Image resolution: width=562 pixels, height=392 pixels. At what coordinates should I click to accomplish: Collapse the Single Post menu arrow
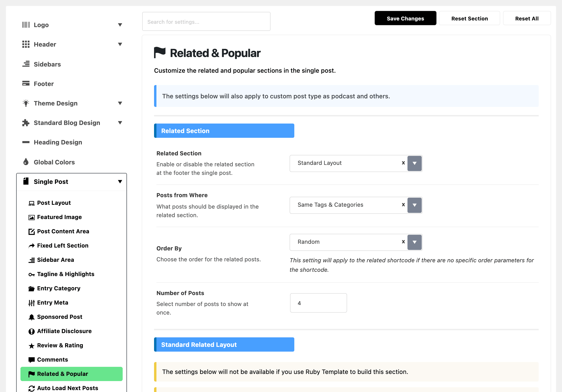[x=120, y=182]
